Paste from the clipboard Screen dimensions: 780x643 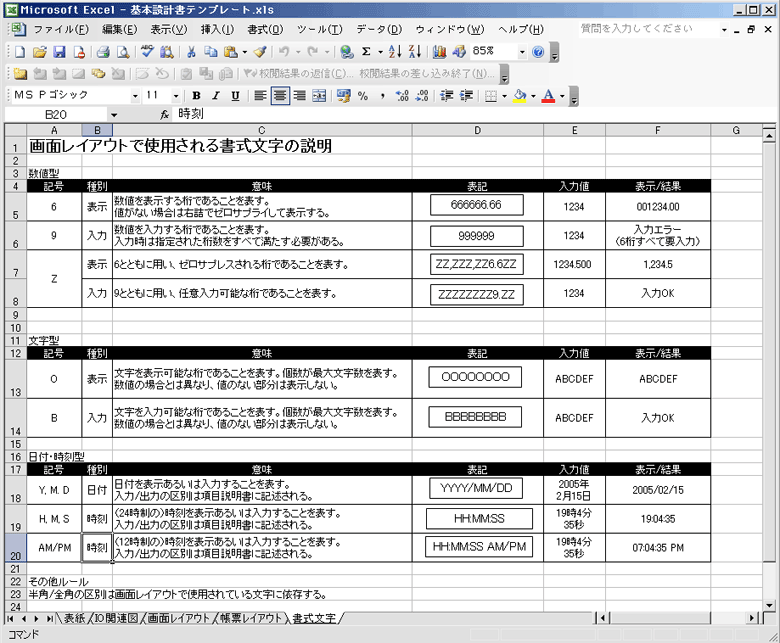pyautogui.click(x=230, y=52)
